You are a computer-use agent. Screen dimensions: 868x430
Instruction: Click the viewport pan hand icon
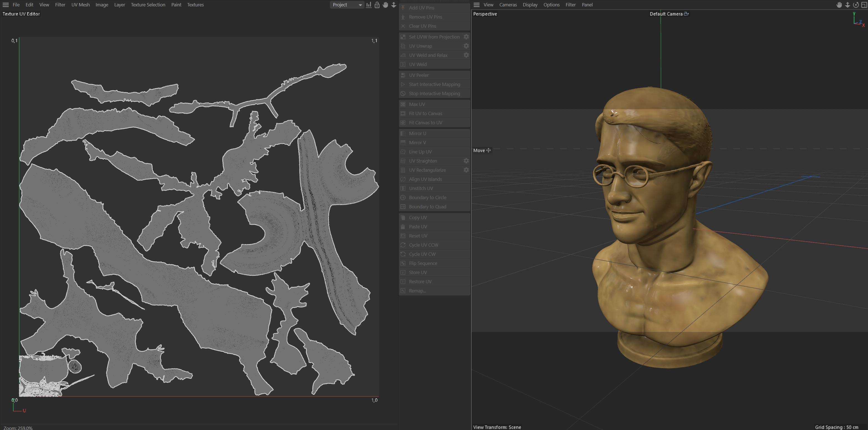tap(839, 5)
